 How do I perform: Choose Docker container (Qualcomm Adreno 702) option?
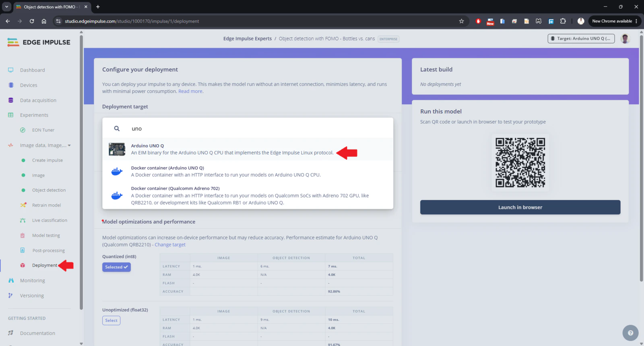tap(248, 195)
